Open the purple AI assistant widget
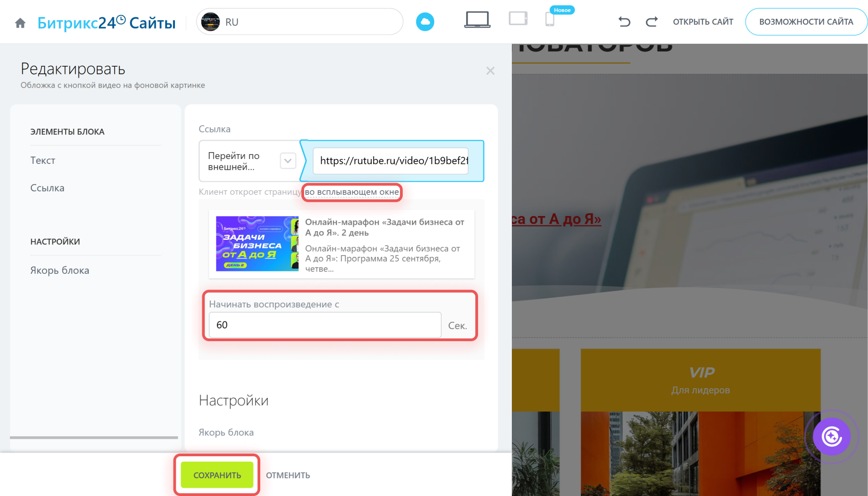 coord(831,437)
